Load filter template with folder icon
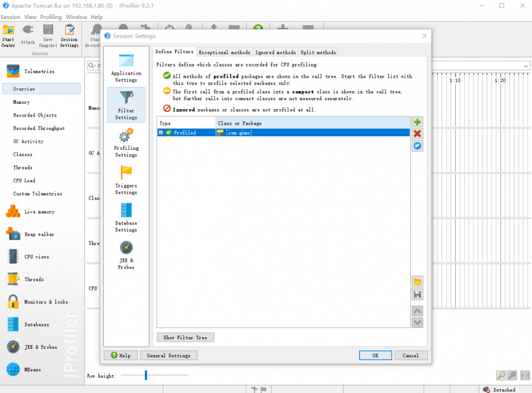Screen dimensions: 532x393 pyautogui.click(x=417, y=282)
